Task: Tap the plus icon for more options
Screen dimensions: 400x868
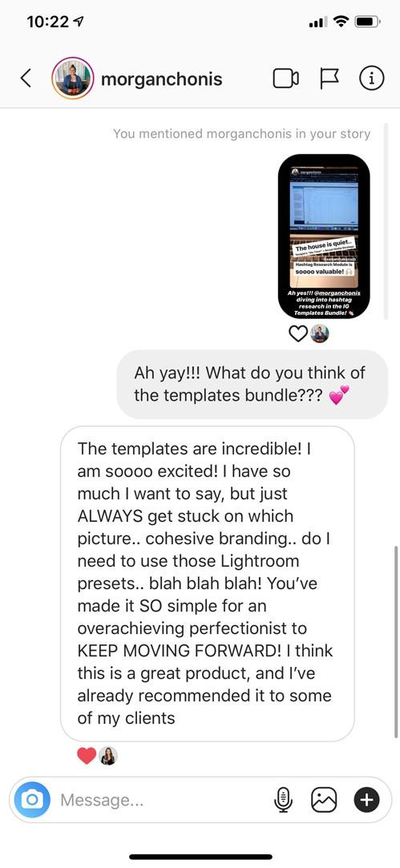Action: pos(367,799)
